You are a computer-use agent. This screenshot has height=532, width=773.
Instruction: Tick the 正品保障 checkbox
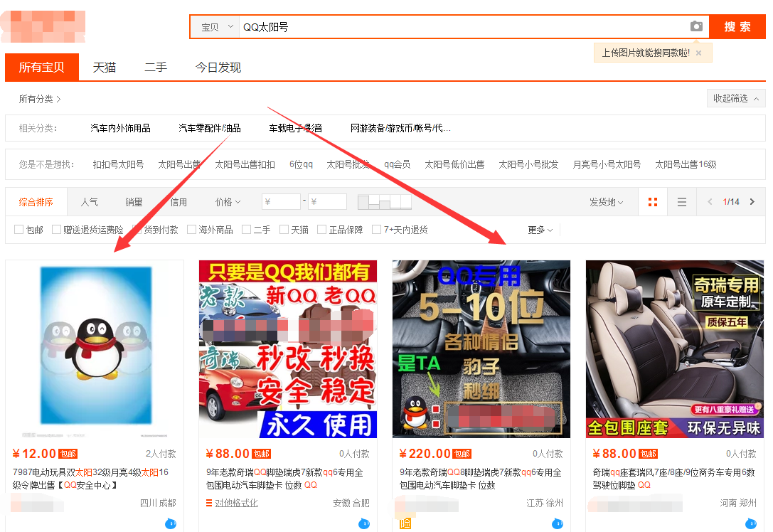(x=322, y=230)
